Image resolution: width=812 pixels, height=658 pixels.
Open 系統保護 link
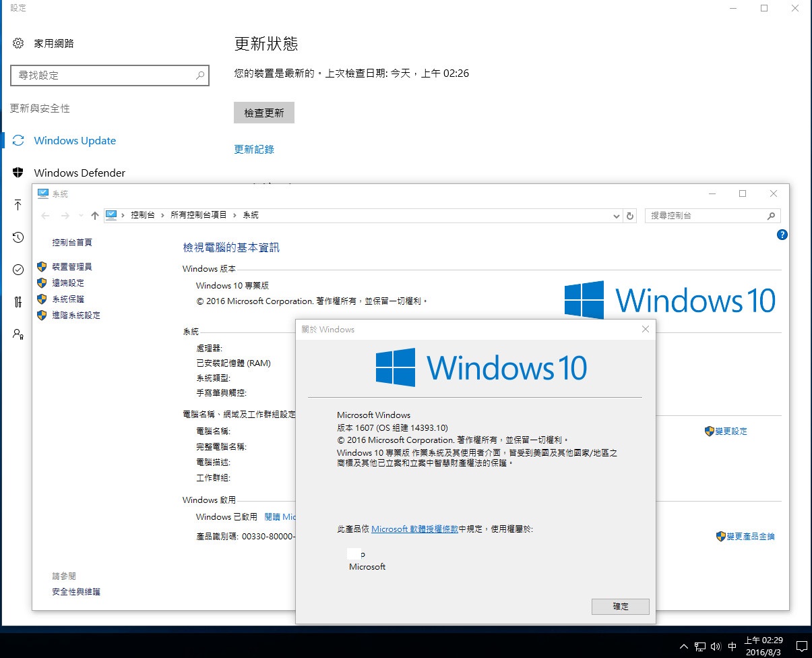(68, 299)
